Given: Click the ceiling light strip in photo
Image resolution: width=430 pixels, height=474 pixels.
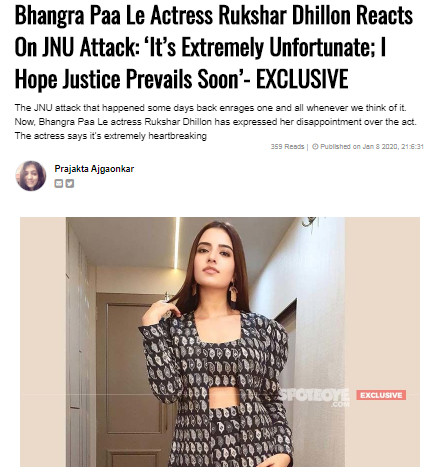Looking at the screenshot, I should click(177, 243).
